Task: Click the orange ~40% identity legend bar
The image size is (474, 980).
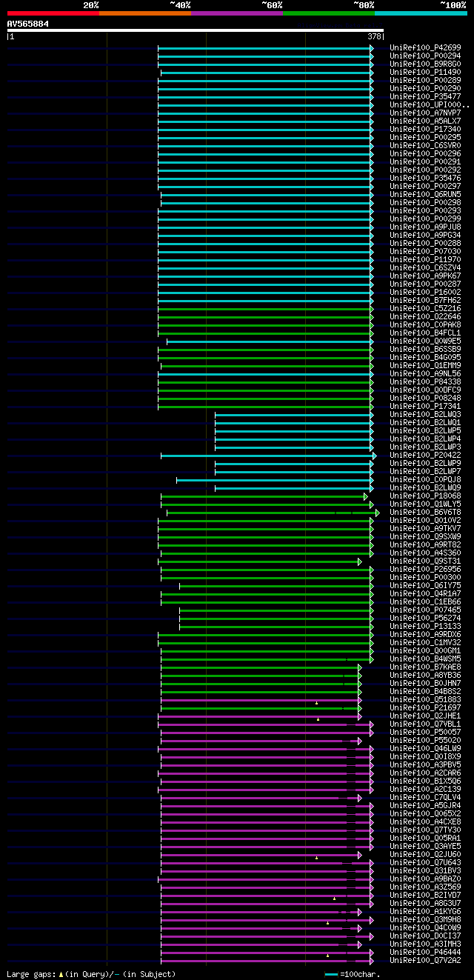Action: (144, 13)
